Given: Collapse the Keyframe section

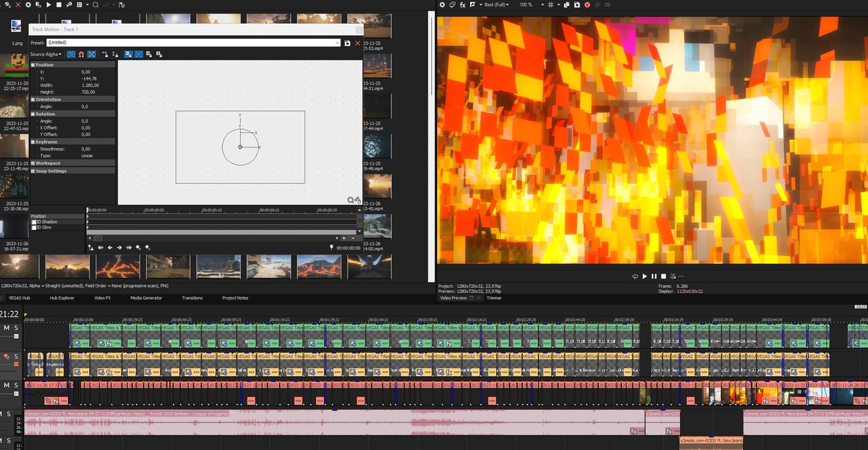Looking at the screenshot, I should [32, 142].
